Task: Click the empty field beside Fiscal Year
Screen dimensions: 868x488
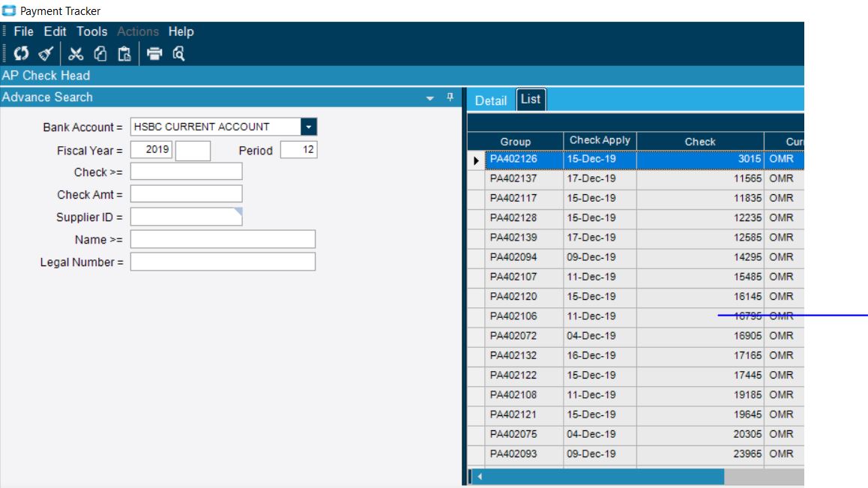Action: (193, 151)
